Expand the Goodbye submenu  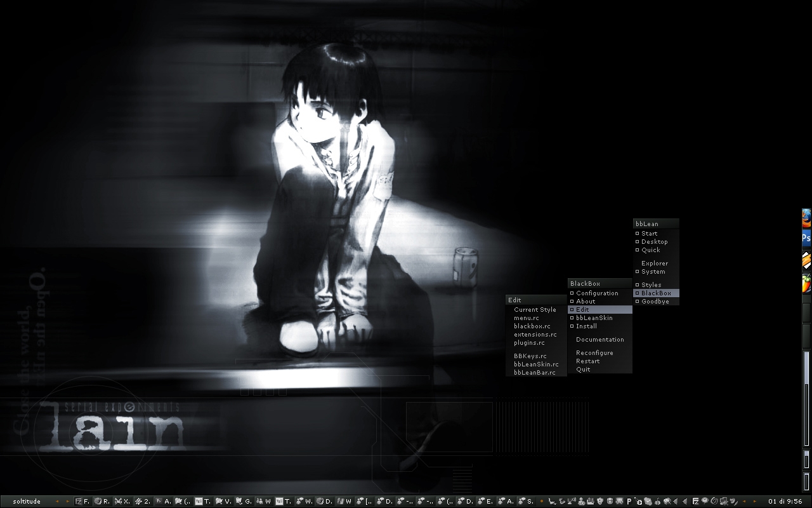coord(656,302)
